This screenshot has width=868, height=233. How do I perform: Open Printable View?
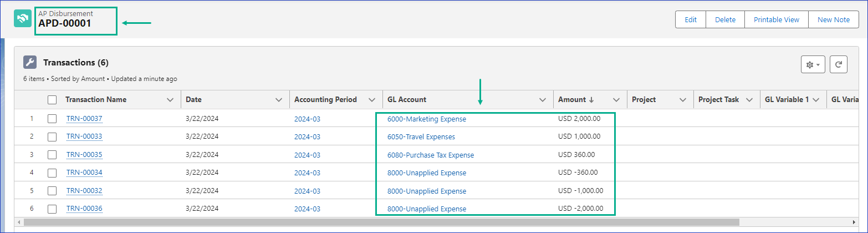click(776, 19)
